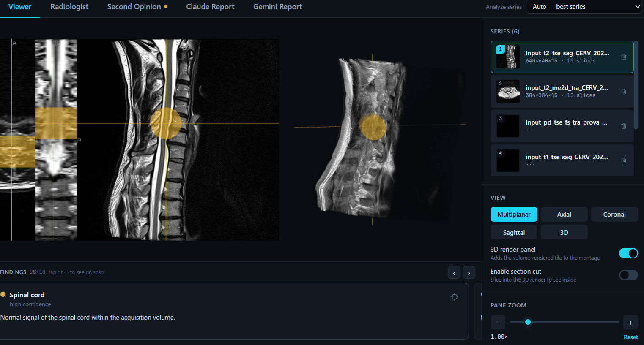Select series 2 axial thumbnail
The image size is (644, 345).
(x=508, y=91)
